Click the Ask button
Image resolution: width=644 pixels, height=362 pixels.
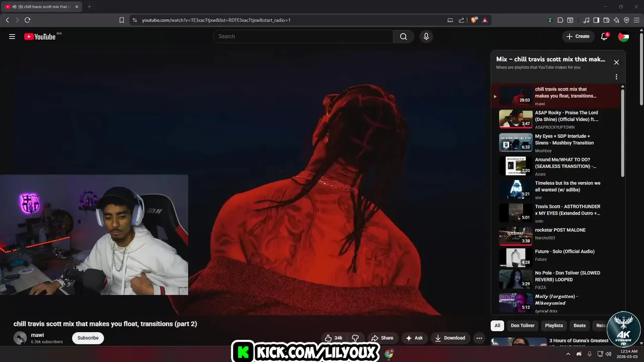point(414,338)
